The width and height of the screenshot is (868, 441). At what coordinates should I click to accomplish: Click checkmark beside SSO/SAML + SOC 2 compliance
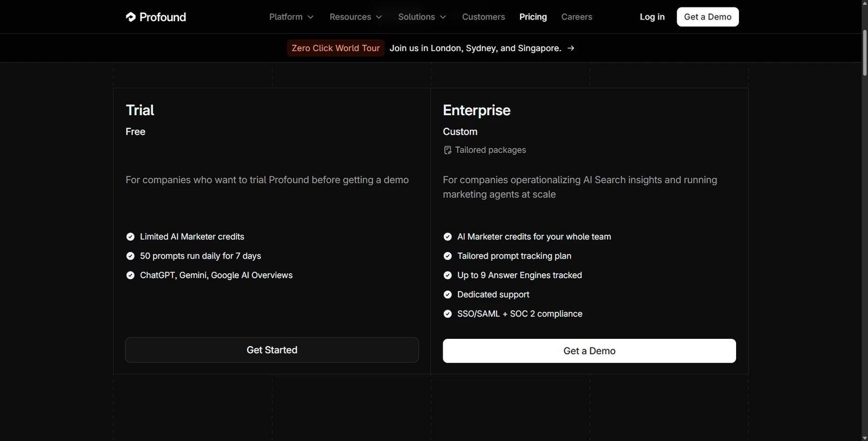pyautogui.click(x=448, y=314)
